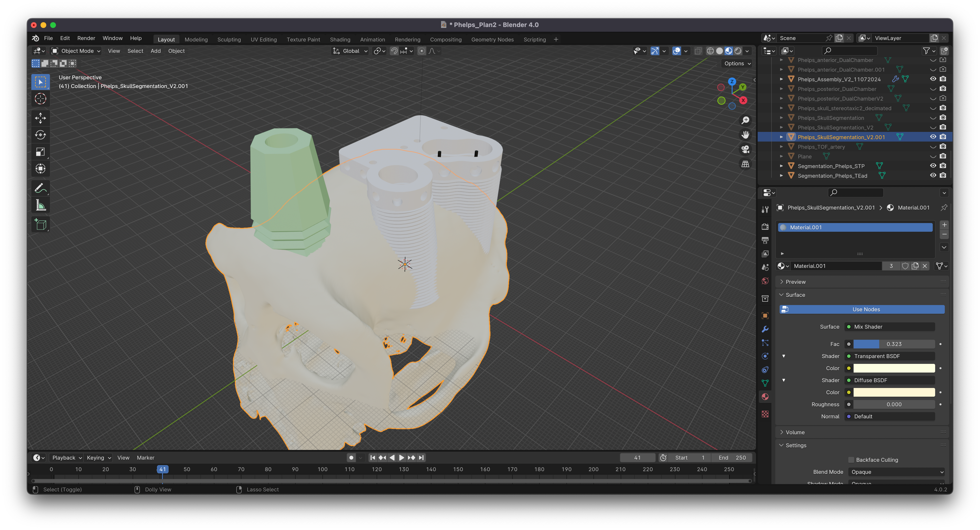Click the Pan view hand icon
The width and height of the screenshot is (980, 530).
tap(745, 135)
